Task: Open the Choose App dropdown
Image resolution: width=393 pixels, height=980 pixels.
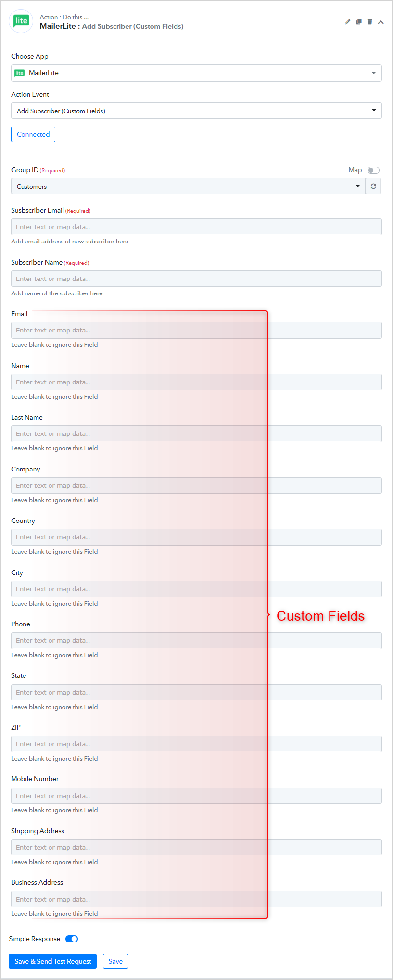Action: (196, 73)
